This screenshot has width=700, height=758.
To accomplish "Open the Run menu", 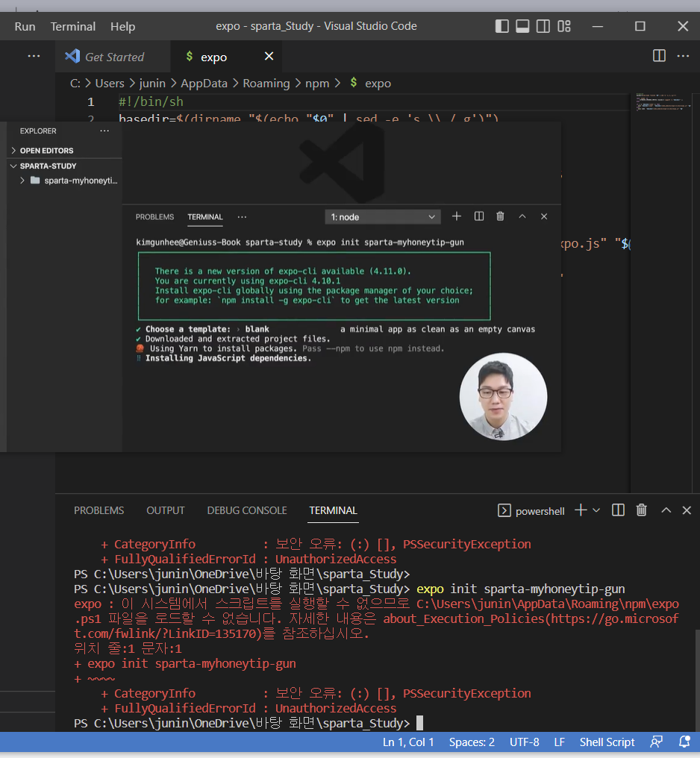I will (25, 27).
